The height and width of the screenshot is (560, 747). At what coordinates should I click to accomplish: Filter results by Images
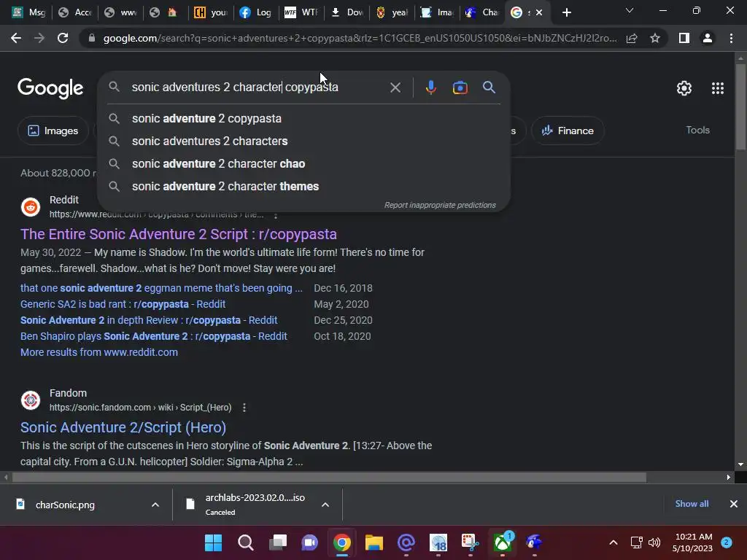53,131
